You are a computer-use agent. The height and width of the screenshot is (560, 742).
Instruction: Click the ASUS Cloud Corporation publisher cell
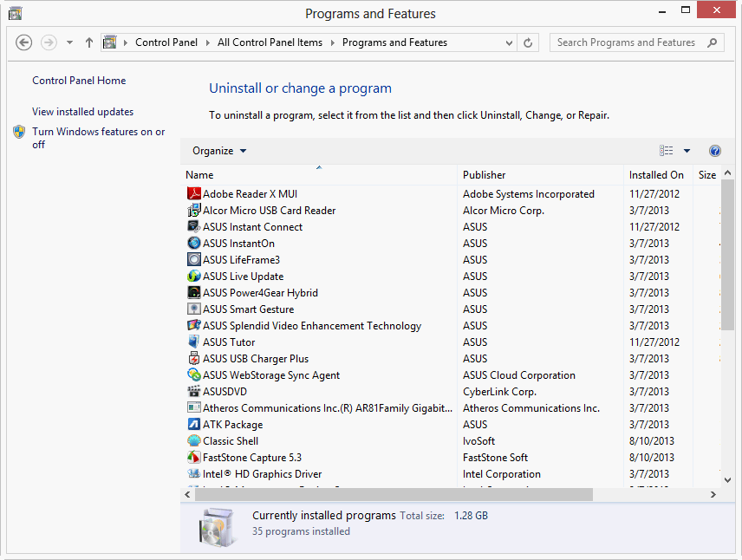[519, 375]
